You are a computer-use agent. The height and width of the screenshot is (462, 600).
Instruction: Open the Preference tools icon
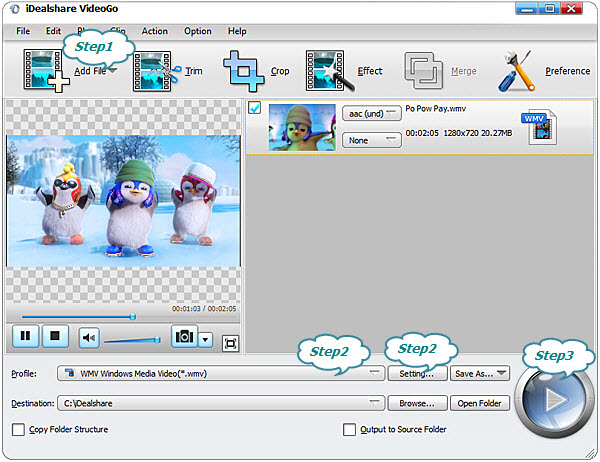517,71
